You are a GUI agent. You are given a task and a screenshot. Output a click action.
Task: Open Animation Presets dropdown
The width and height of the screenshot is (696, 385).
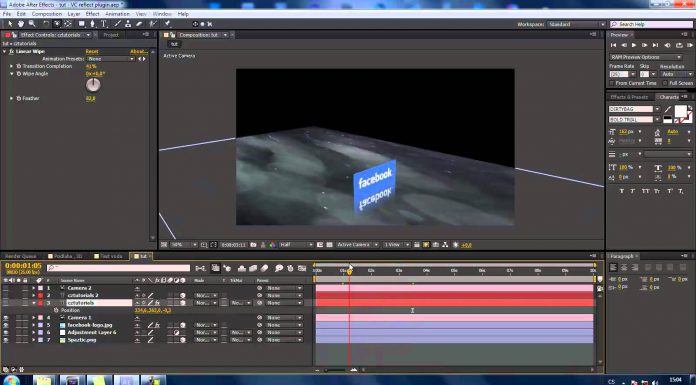[x=110, y=59]
